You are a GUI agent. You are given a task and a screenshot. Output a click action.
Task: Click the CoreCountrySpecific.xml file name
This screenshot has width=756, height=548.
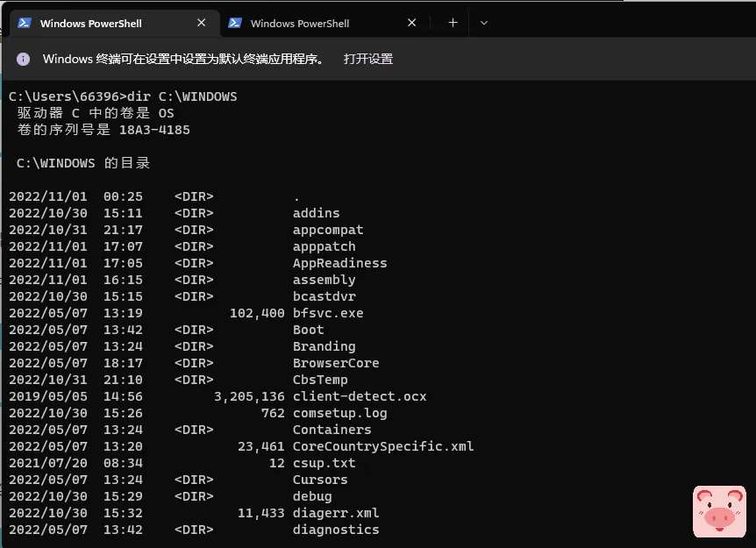point(383,446)
